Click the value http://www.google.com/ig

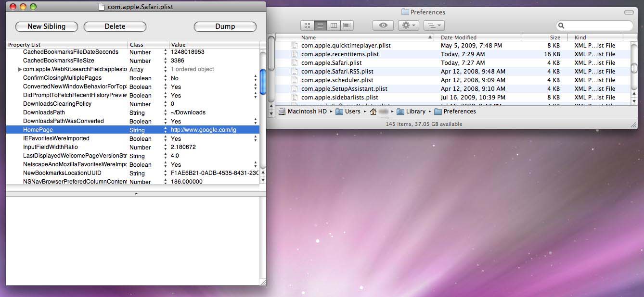pyautogui.click(x=204, y=130)
